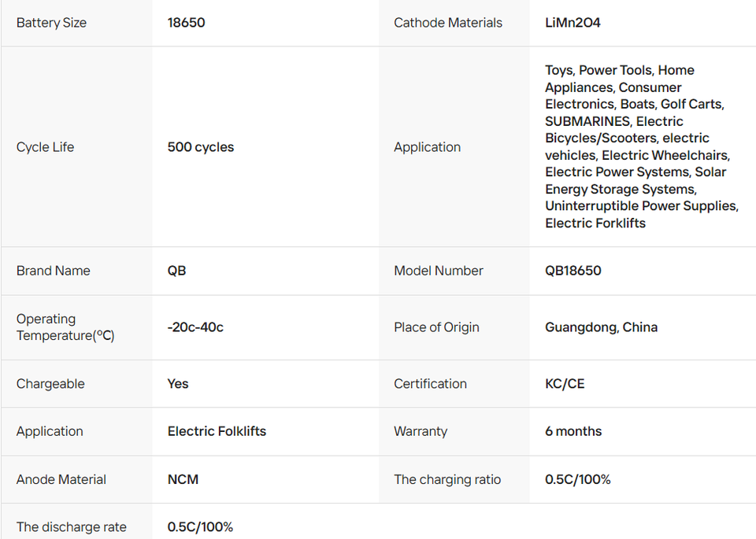Select the 6 months warranty value
The height and width of the screenshot is (539, 756).
click(573, 431)
